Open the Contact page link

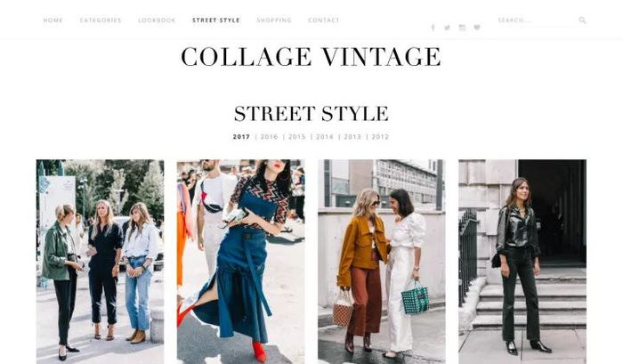(324, 20)
